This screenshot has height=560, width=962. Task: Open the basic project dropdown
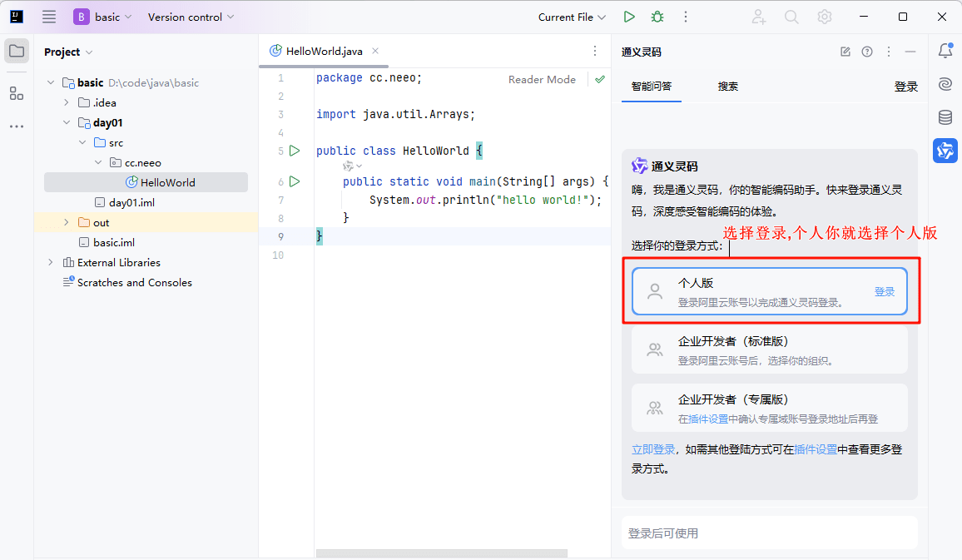[x=102, y=17]
